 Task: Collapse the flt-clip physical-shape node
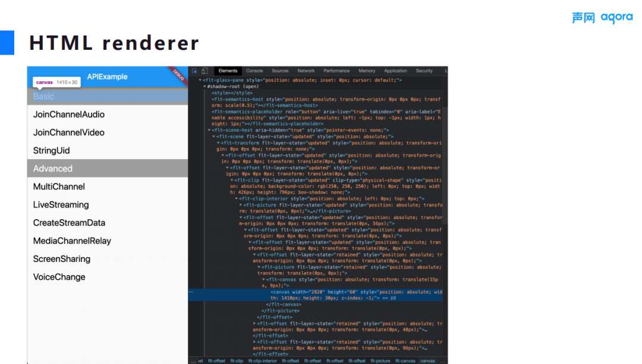232,180
